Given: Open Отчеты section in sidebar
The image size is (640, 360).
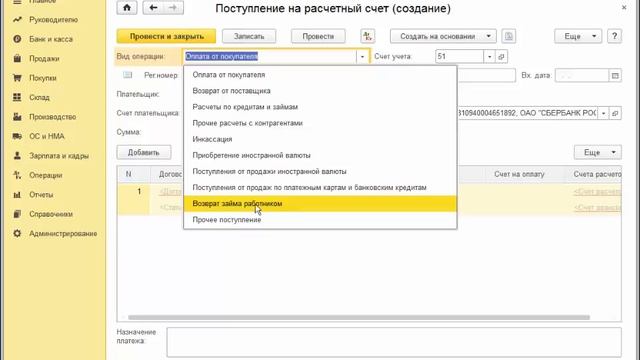Looking at the screenshot, I should tap(41, 195).
